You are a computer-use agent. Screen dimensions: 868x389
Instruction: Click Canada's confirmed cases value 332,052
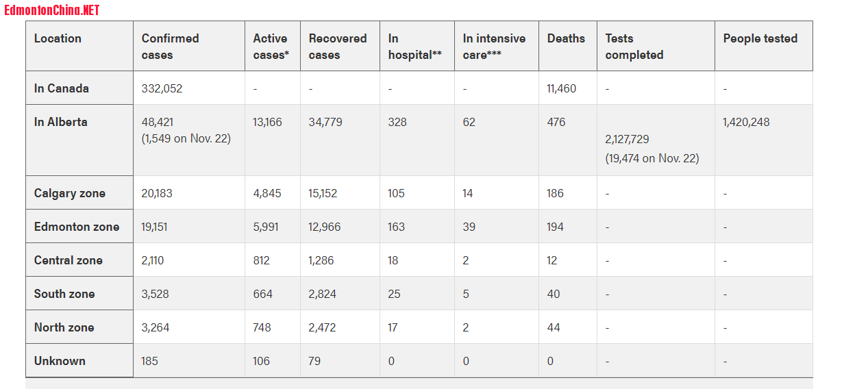click(x=162, y=88)
